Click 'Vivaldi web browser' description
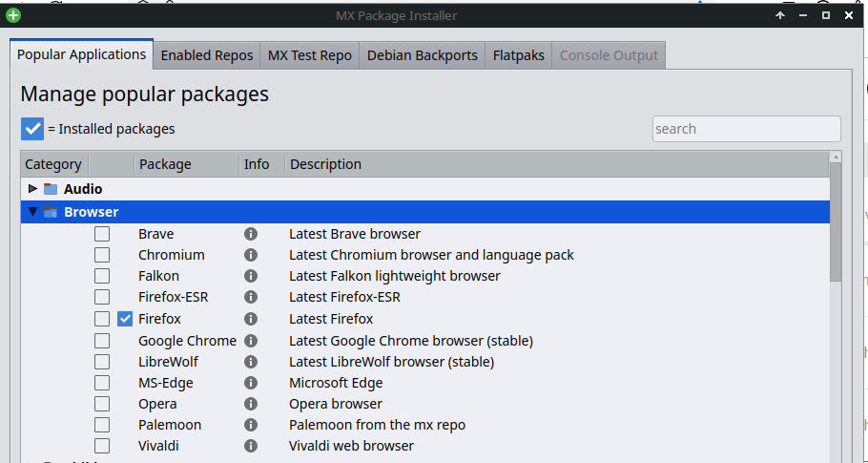 tap(351, 446)
